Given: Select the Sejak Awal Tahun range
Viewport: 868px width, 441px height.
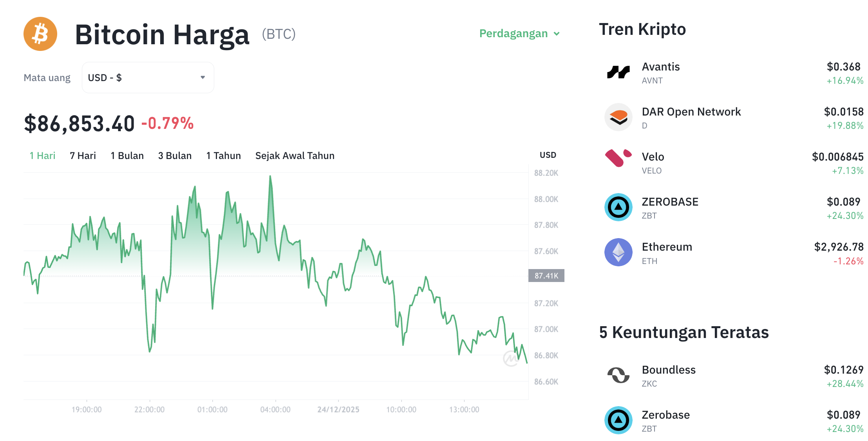Looking at the screenshot, I should [295, 155].
